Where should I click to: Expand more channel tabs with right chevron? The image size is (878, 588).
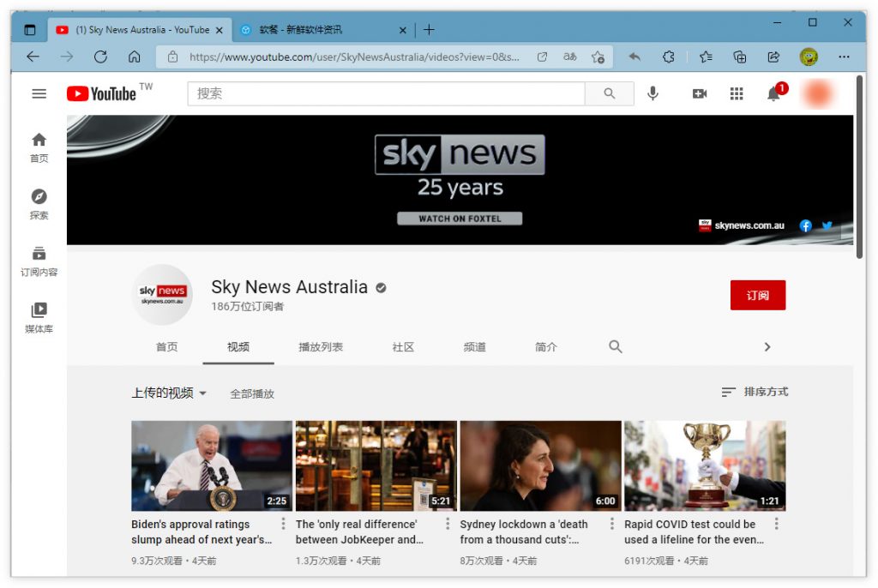[x=767, y=347]
